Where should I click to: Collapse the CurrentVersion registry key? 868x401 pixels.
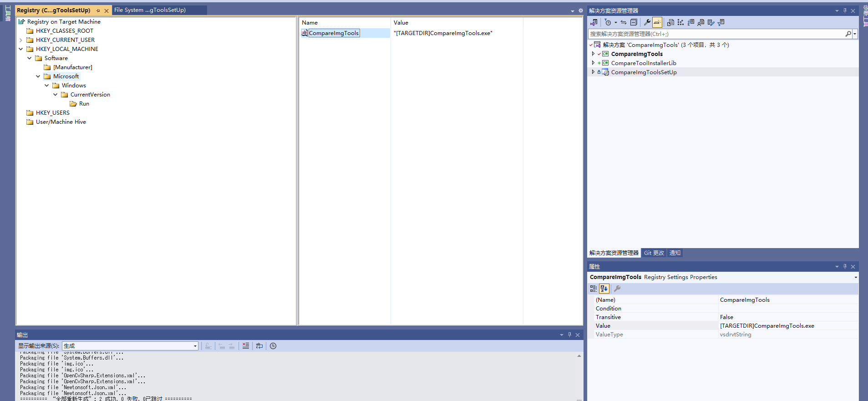point(55,95)
